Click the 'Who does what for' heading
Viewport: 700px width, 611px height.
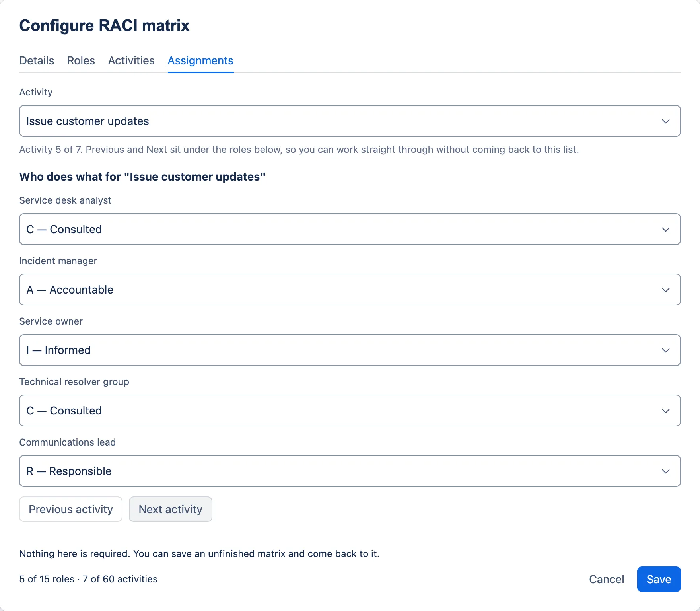pyautogui.click(x=142, y=177)
